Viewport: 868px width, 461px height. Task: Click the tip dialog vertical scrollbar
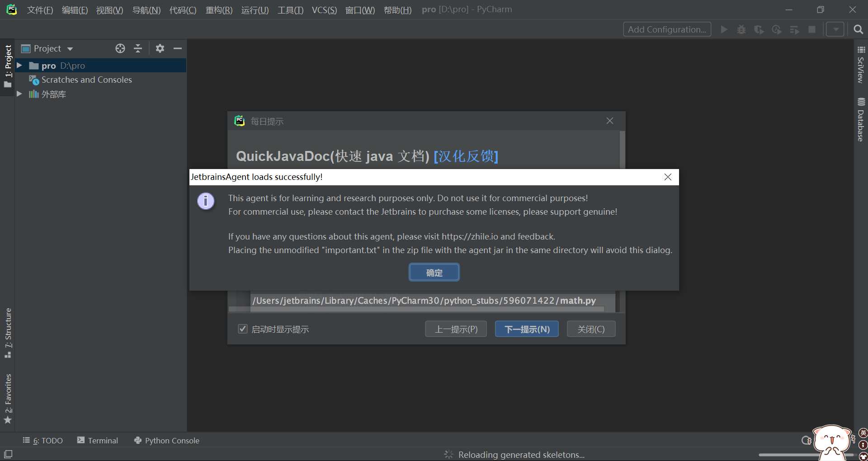[623, 149]
